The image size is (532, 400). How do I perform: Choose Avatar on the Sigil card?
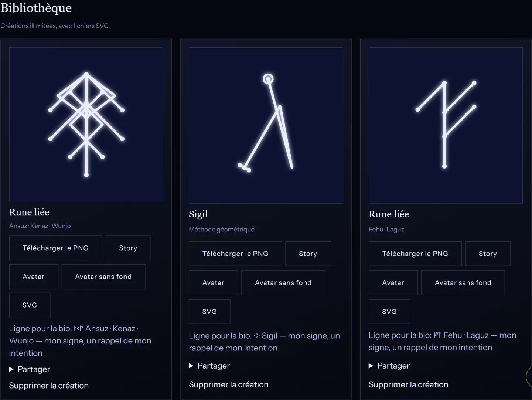click(213, 282)
